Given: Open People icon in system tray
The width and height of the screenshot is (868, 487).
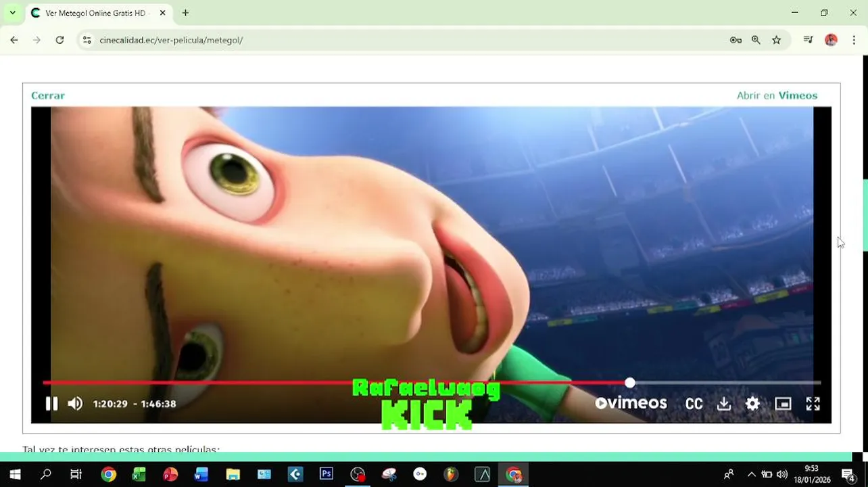Looking at the screenshot, I should [x=729, y=474].
